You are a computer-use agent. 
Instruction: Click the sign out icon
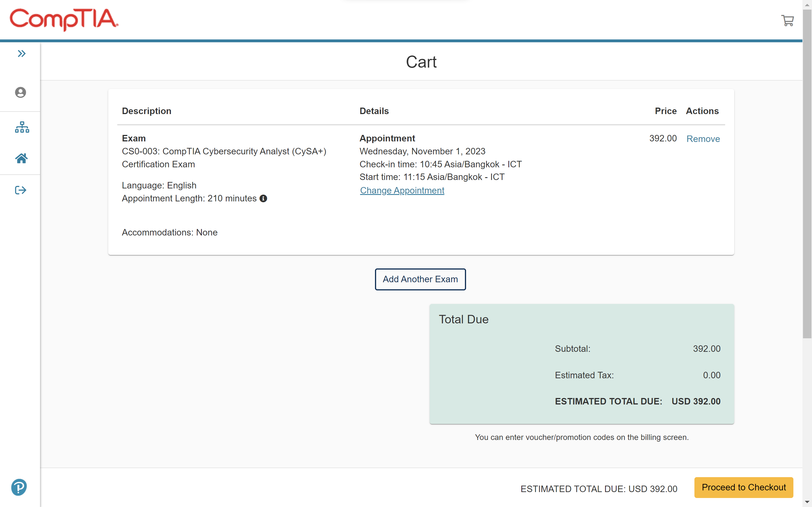pyautogui.click(x=21, y=190)
